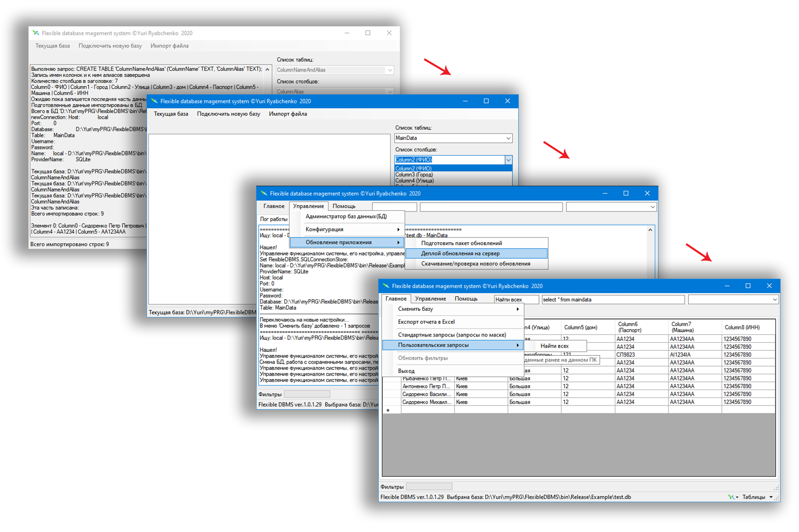The width and height of the screenshot is (799, 532).
Task: Click the Найти всех submenu entry
Action: tap(555, 346)
